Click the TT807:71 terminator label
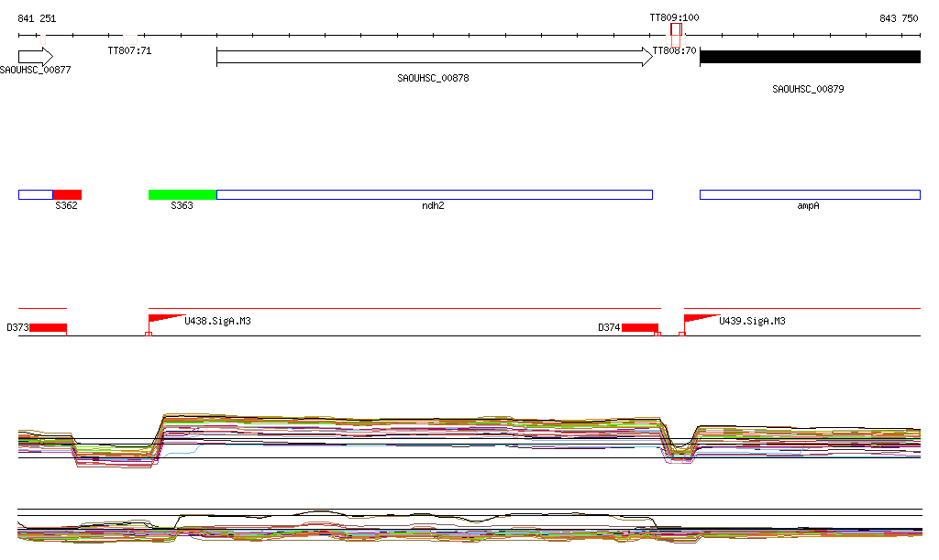 pos(129,51)
